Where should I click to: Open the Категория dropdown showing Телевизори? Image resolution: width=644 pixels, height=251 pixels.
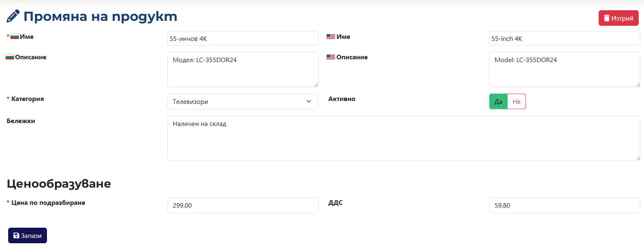[242, 101]
